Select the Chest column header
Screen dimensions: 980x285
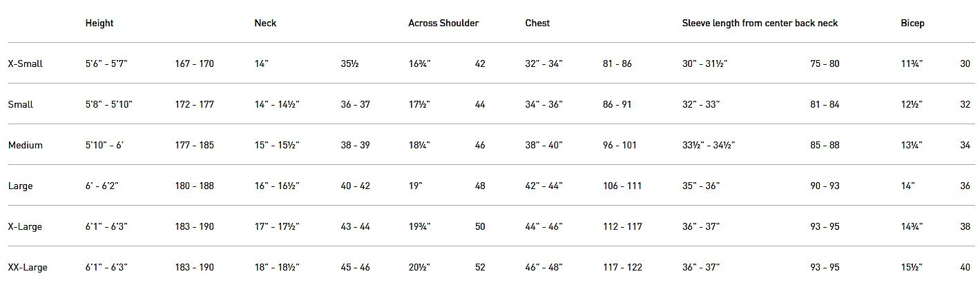537,23
